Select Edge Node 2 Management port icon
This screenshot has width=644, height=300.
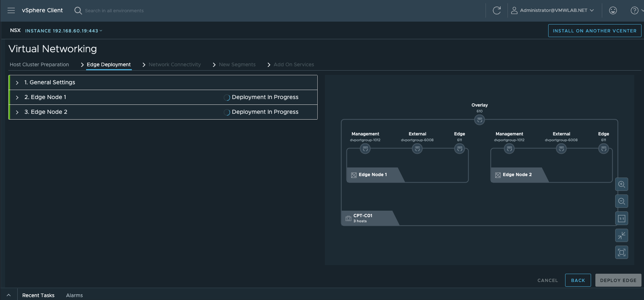(x=509, y=148)
